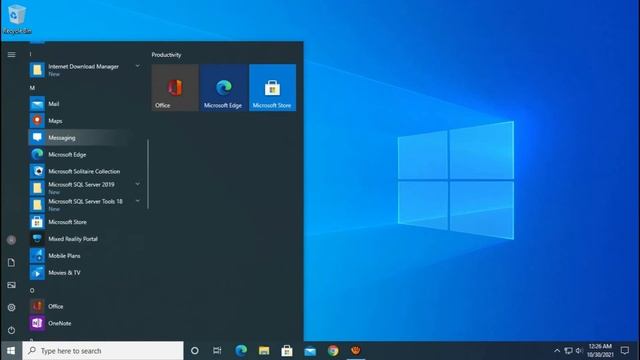This screenshot has height=360, width=640.
Task: Open the Microsoft SQL Server Tools 18 folder
Action: click(86, 205)
